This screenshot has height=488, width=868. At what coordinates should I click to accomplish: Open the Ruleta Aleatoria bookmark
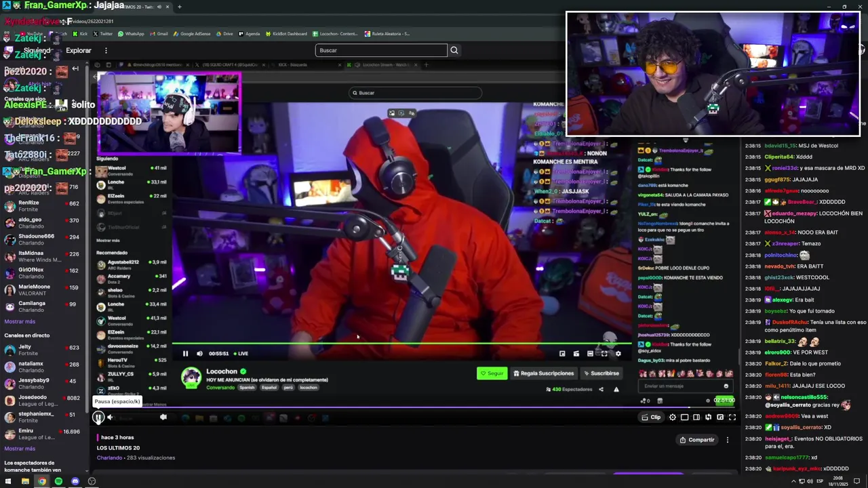click(x=387, y=34)
